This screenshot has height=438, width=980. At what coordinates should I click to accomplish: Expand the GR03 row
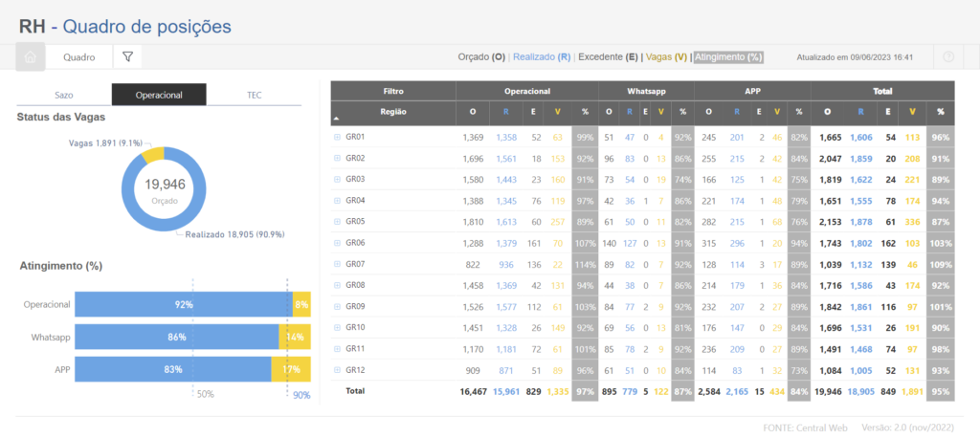(x=338, y=180)
